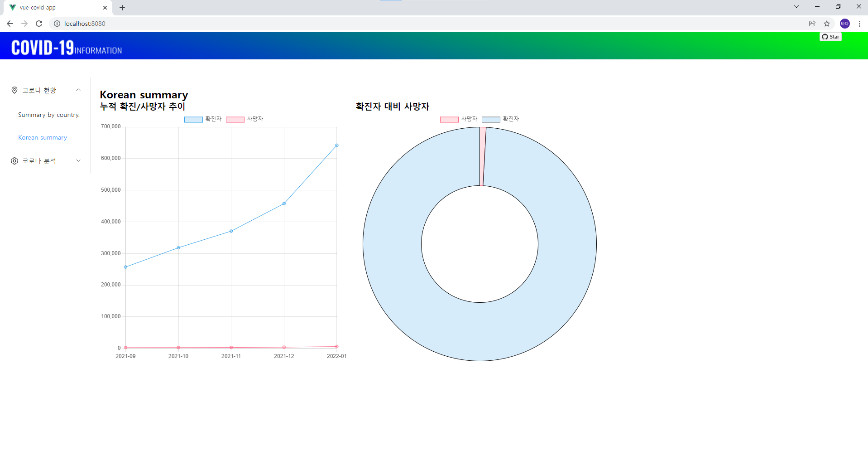Collapse the 코로나 현황 section
The image size is (868, 470).
pyautogui.click(x=78, y=90)
